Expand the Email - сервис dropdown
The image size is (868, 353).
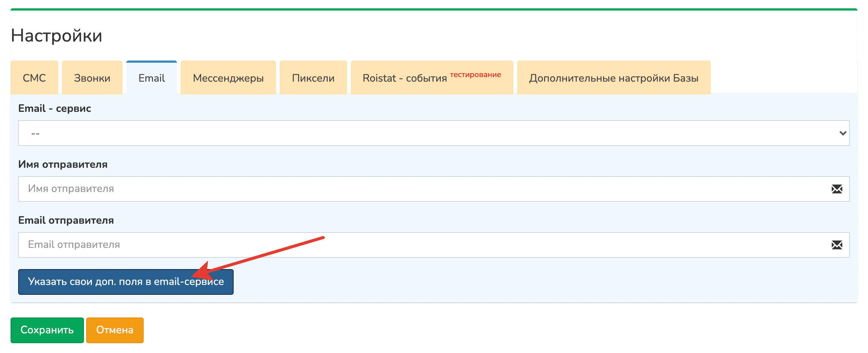pyautogui.click(x=434, y=133)
